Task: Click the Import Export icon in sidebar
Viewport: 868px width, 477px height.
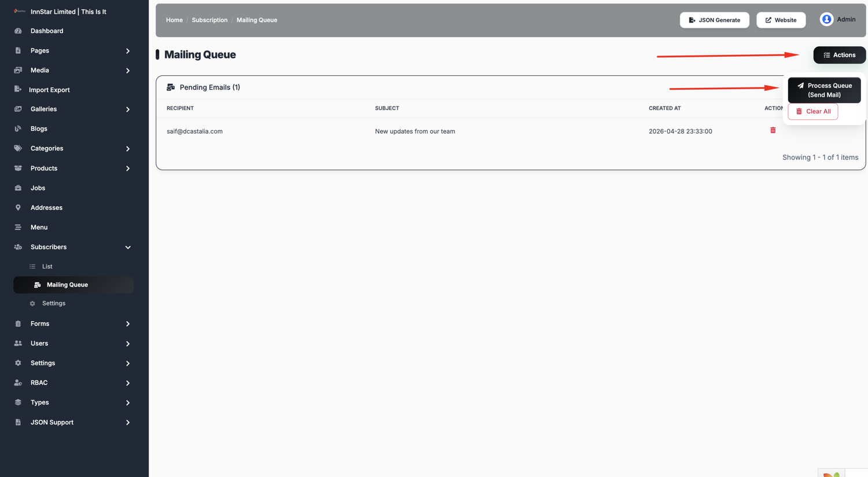Action: tap(18, 89)
